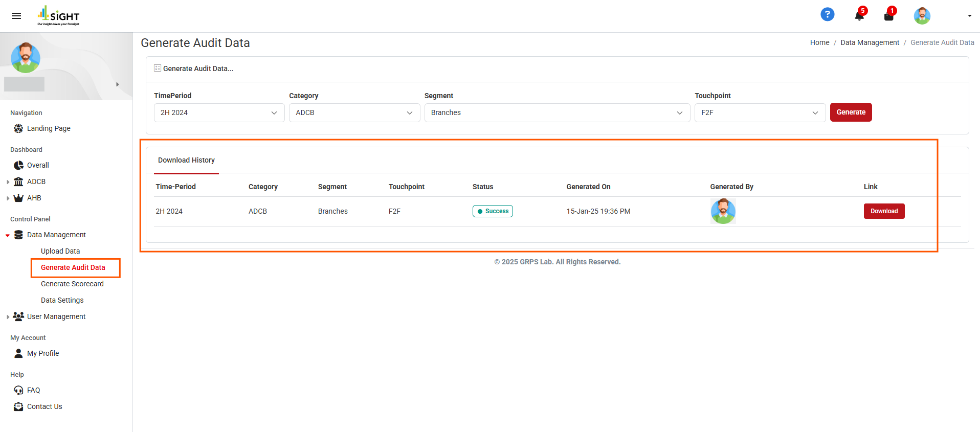Open the account dropdown caret in header
The width and height of the screenshot is (980, 432).
969,16
